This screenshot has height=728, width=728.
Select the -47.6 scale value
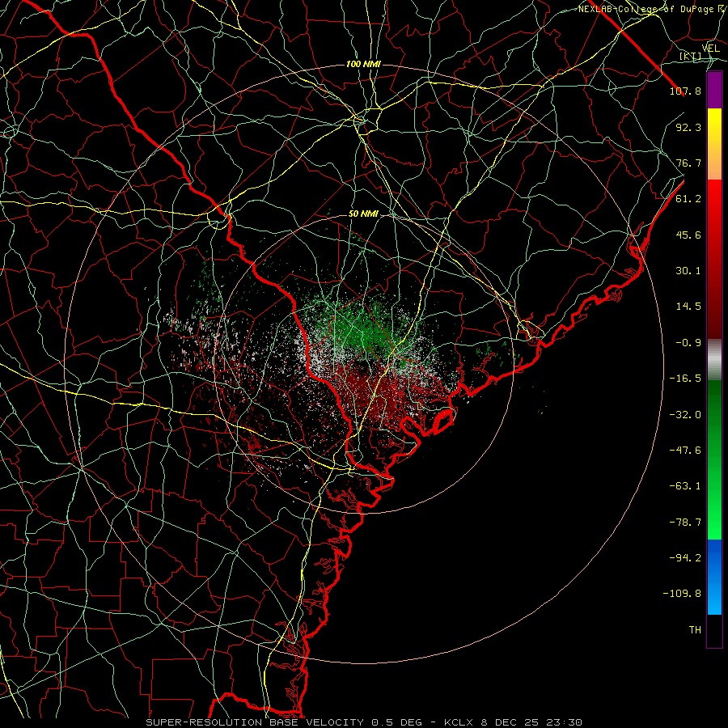tap(685, 451)
